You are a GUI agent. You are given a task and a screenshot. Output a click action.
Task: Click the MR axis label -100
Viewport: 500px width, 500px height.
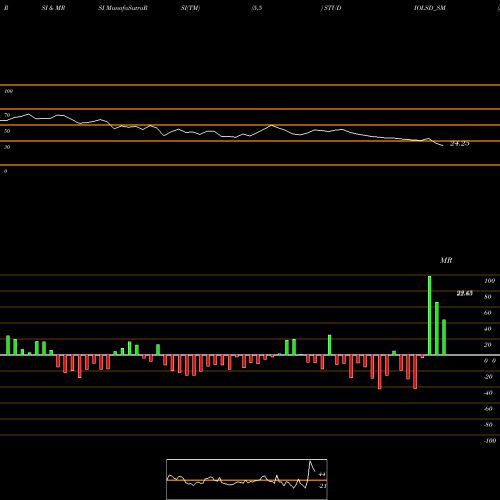pyautogui.click(x=490, y=441)
